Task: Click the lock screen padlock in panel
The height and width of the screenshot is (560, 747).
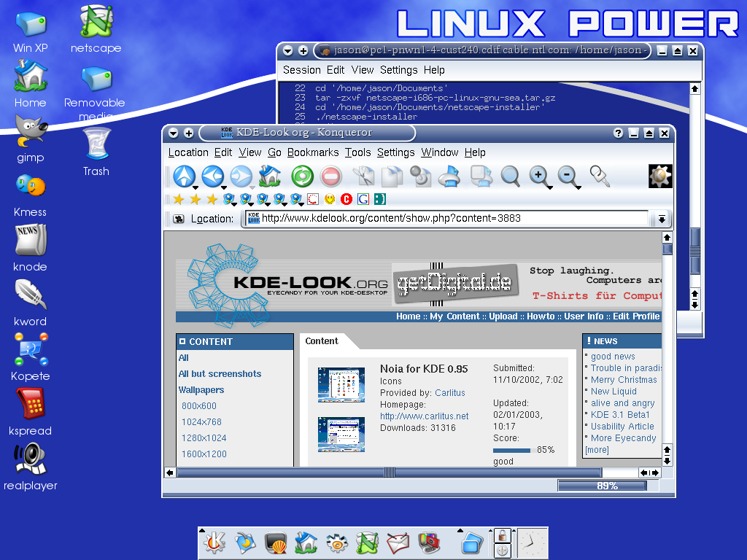Action: [503, 536]
